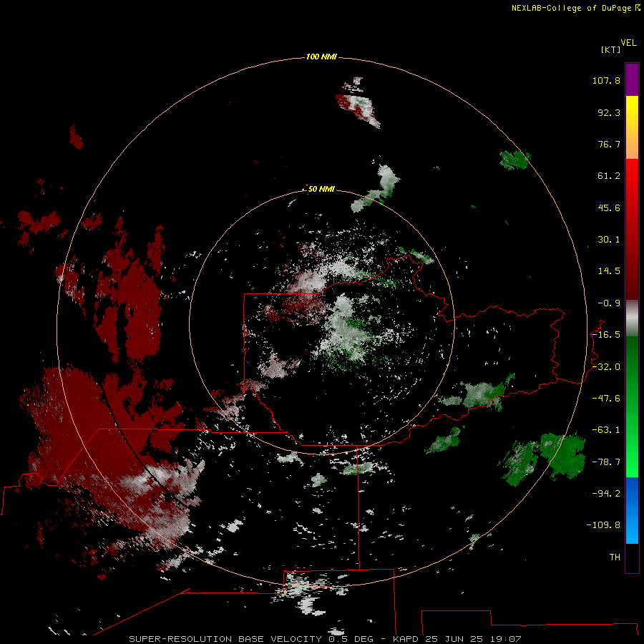Click the -47.6 velocity scale value
The height and width of the screenshot is (644, 644).
(x=606, y=399)
